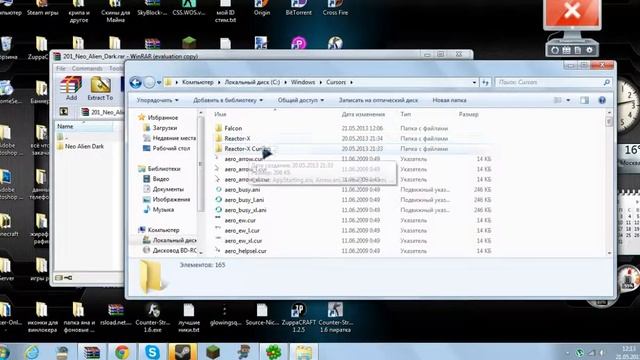
Task: Click Компьютер in the address breadcrumb
Action: pyautogui.click(x=198, y=82)
